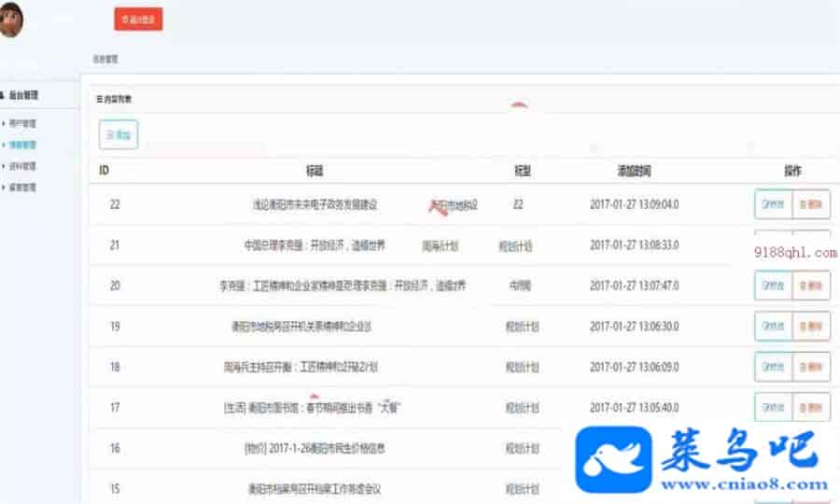
Task: Delete the row with ID 18
Action: [811, 367]
